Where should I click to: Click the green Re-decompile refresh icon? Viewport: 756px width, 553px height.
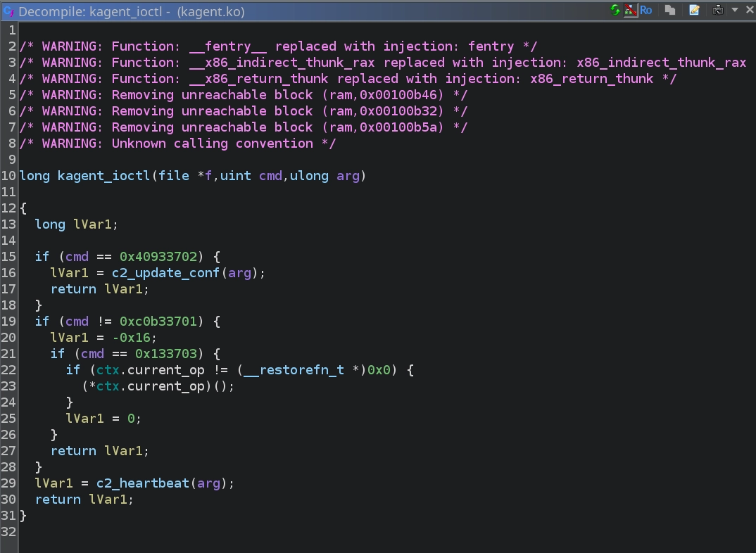tap(615, 10)
